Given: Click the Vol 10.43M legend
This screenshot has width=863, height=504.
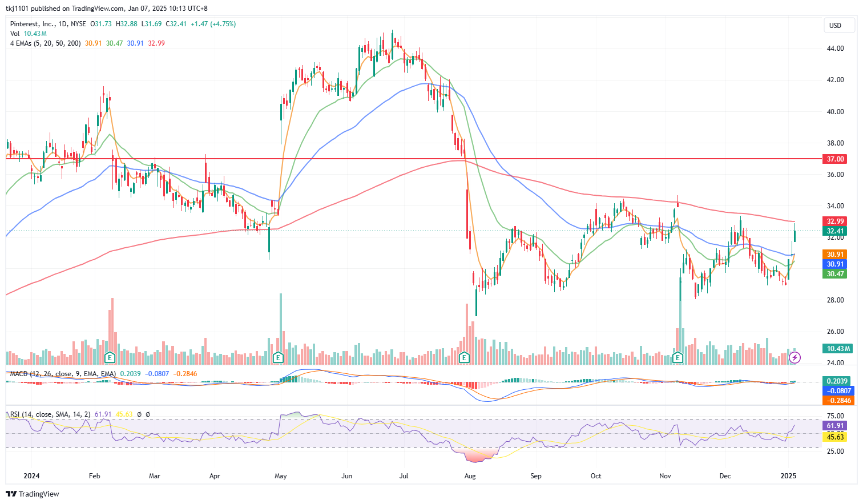Looking at the screenshot, I should [x=28, y=34].
